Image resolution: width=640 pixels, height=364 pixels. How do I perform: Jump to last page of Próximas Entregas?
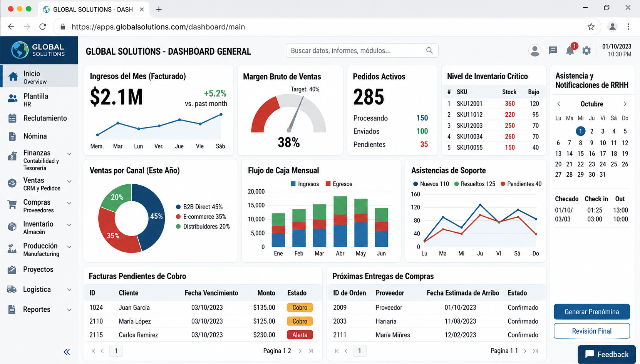pyautogui.click(x=535, y=351)
